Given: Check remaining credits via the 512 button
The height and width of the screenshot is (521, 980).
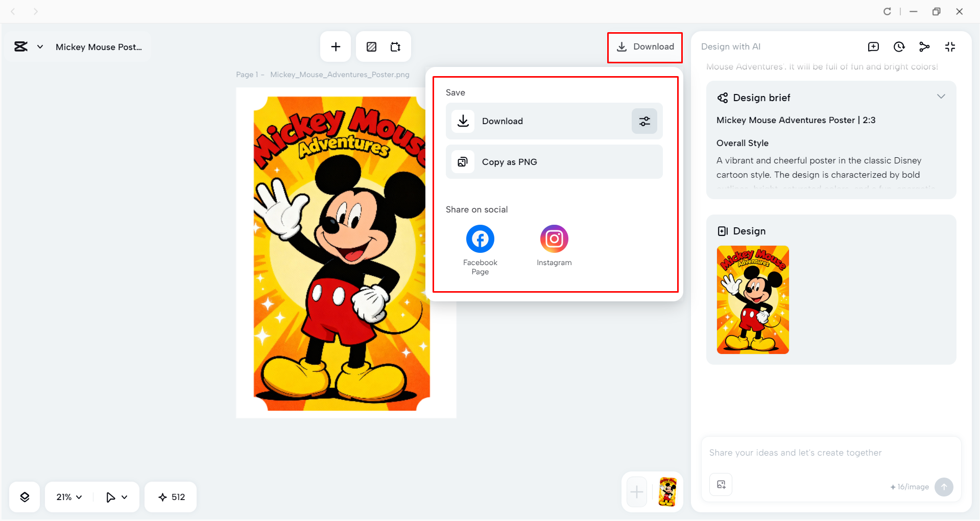Looking at the screenshot, I should (171, 496).
